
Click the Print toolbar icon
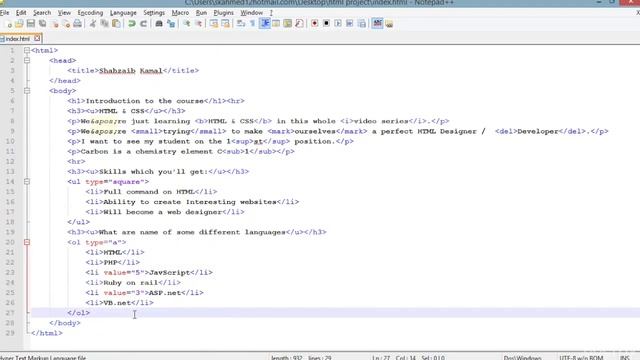pos(77,24)
